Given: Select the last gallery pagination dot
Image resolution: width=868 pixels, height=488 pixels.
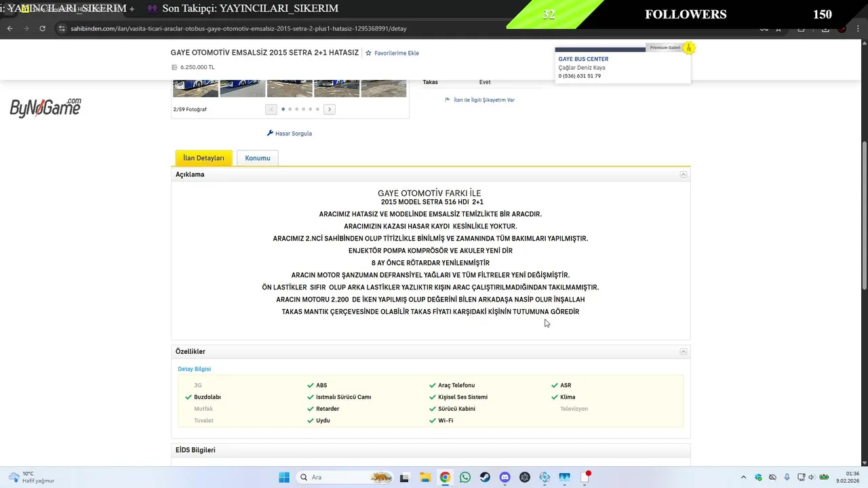Looking at the screenshot, I should coord(317,109).
